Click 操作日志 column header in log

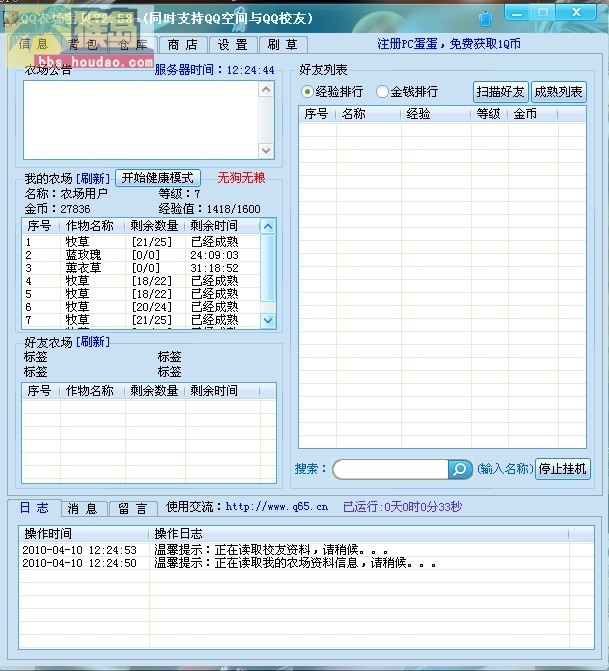359,534
